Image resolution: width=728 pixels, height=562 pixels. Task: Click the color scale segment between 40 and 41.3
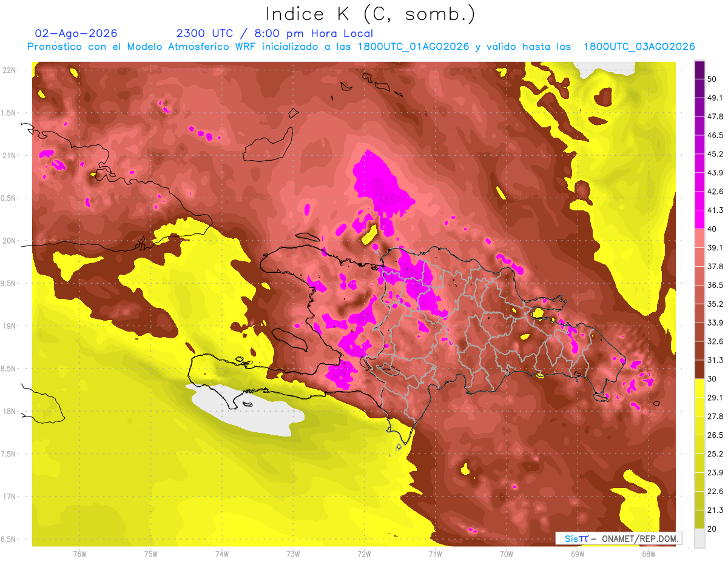coord(700,219)
